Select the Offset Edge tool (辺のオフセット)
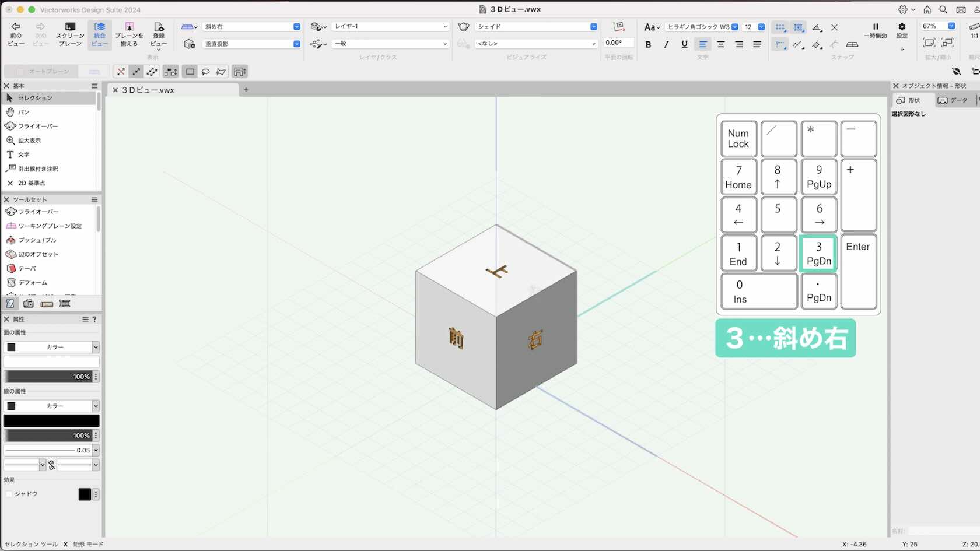 click(50, 254)
